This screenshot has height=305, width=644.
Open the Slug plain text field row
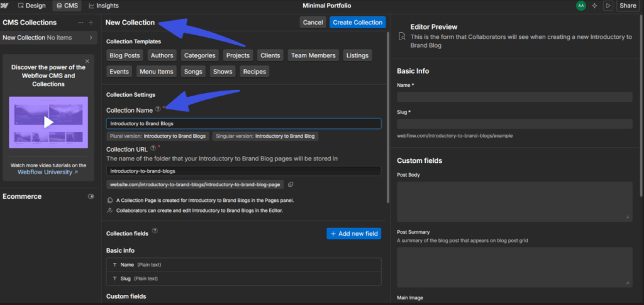coord(243,279)
